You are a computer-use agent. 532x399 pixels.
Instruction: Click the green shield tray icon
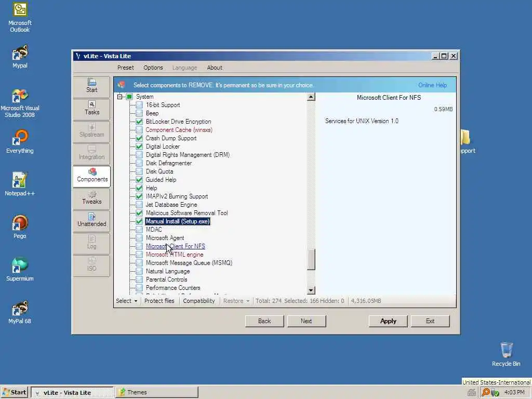pos(495,393)
